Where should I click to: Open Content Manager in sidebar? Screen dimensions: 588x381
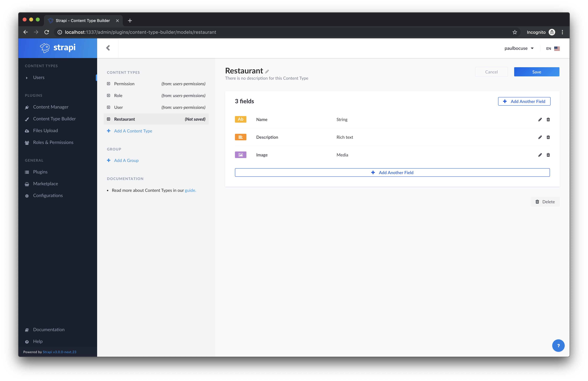pyautogui.click(x=51, y=107)
